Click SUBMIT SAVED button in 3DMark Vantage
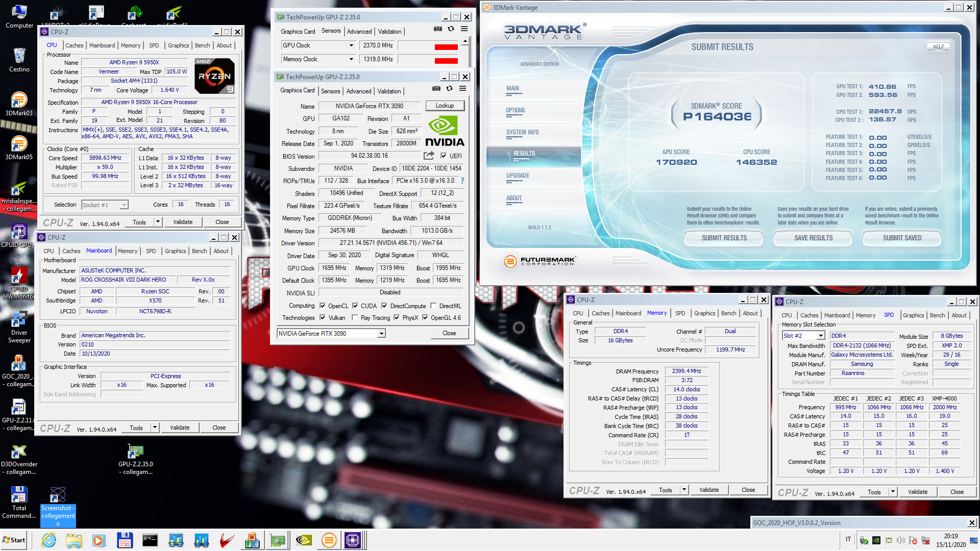This screenshot has width=980, height=551. [x=902, y=238]
